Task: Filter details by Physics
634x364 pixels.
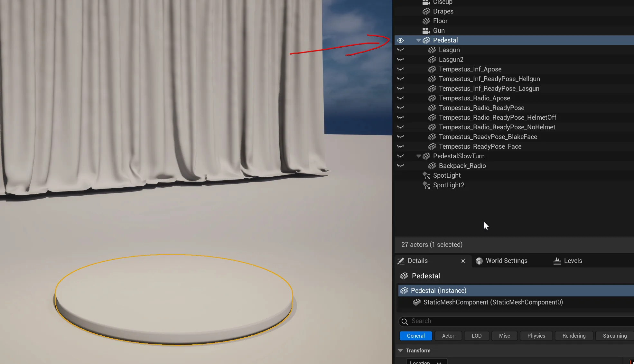Action: click(536, 336)
